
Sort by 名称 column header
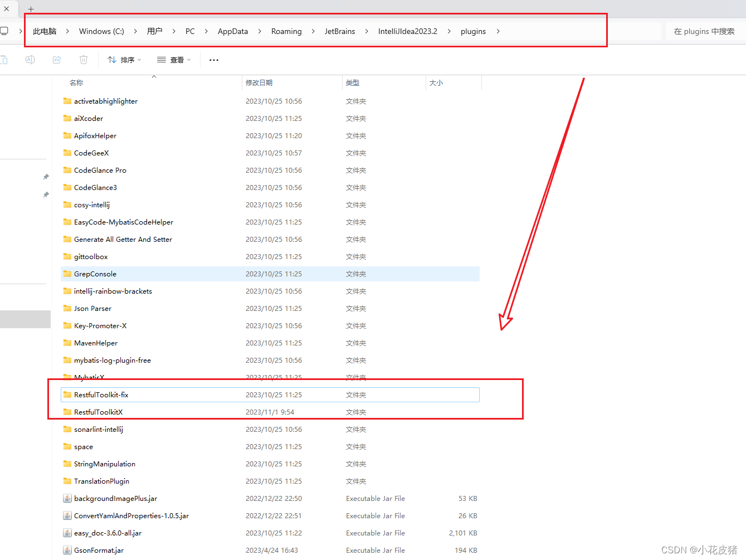pos(76,82)
